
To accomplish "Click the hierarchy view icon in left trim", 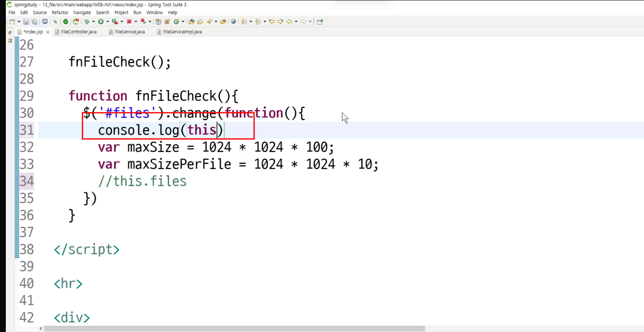I will [x=10, y=41].
